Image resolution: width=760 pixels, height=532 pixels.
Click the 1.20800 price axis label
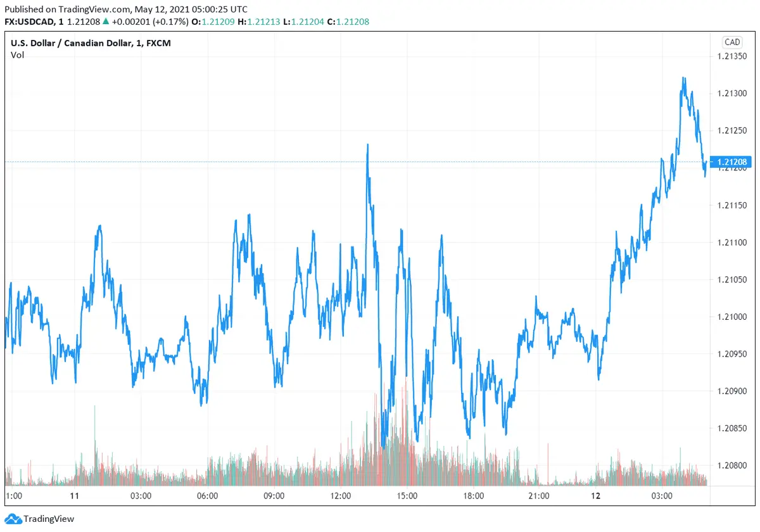click(x=733, y=465)
